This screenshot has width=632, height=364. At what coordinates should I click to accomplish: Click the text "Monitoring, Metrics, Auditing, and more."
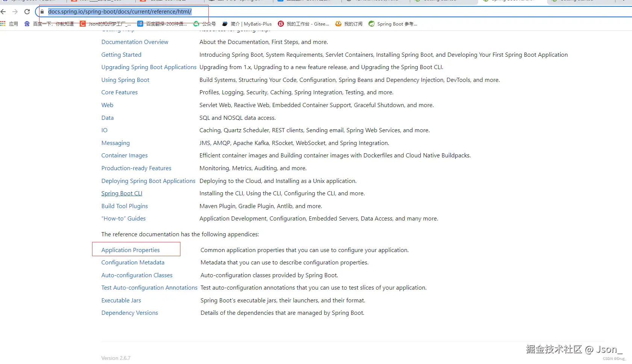(x=253, y=168)
